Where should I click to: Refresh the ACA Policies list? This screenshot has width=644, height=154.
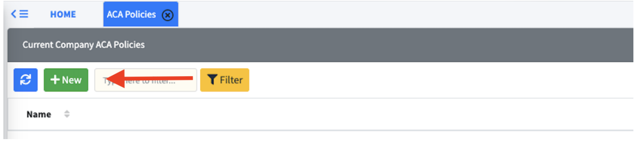point(25,80)
